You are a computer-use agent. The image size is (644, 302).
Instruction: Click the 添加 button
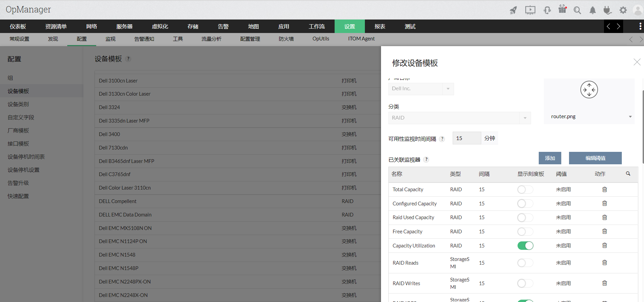pos(550,158)
